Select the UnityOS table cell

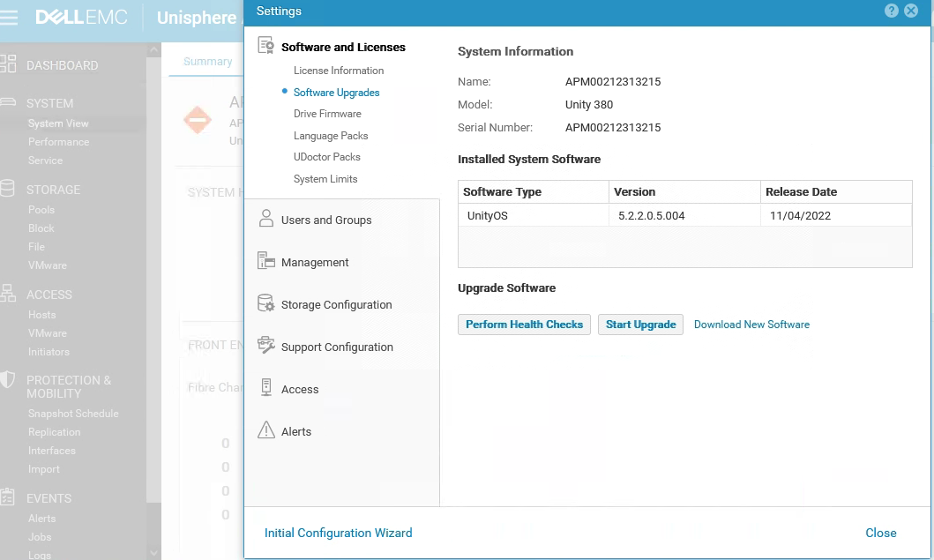click(533, 215)
